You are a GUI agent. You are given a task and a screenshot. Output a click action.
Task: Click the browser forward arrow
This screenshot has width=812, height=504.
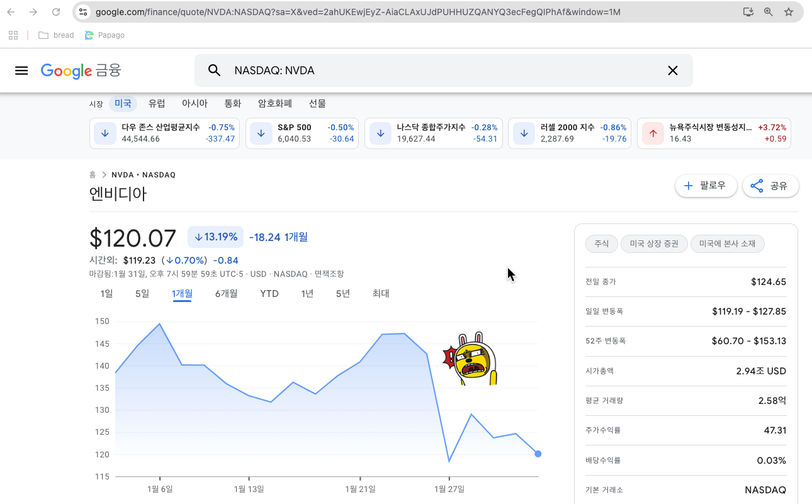[33, 12]
